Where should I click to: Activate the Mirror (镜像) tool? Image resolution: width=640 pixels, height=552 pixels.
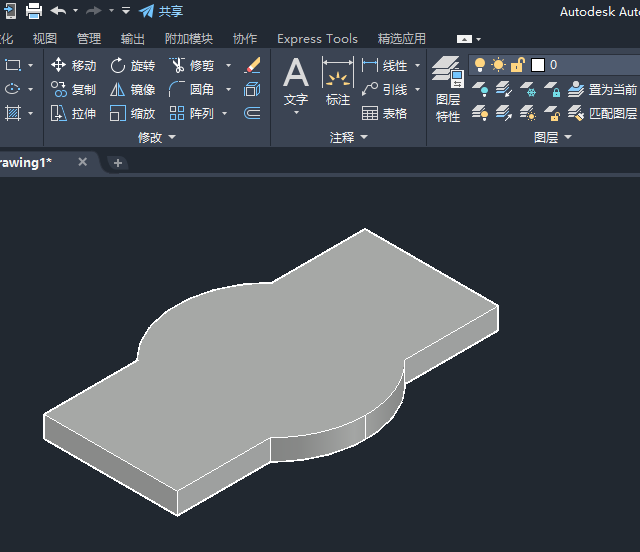132,89
